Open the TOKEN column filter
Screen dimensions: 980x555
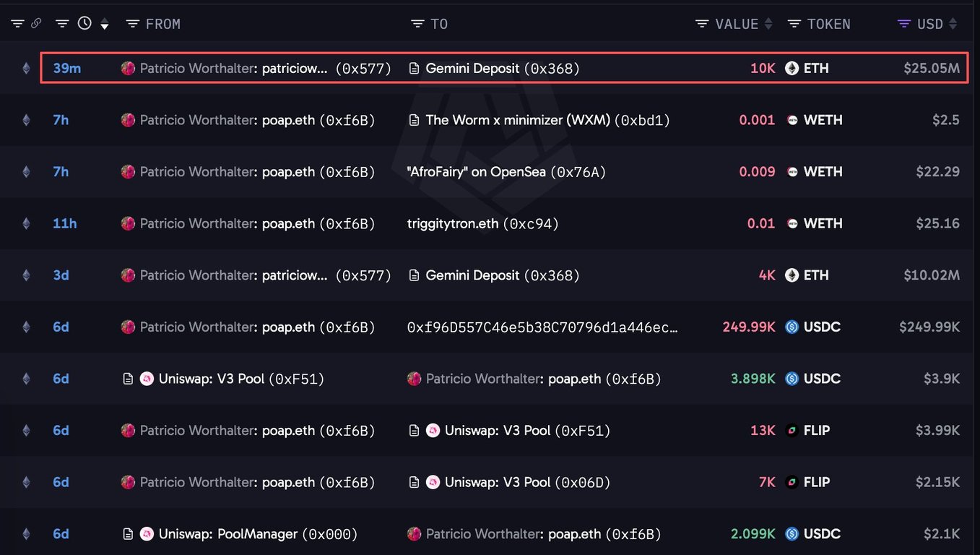[794, 24]
